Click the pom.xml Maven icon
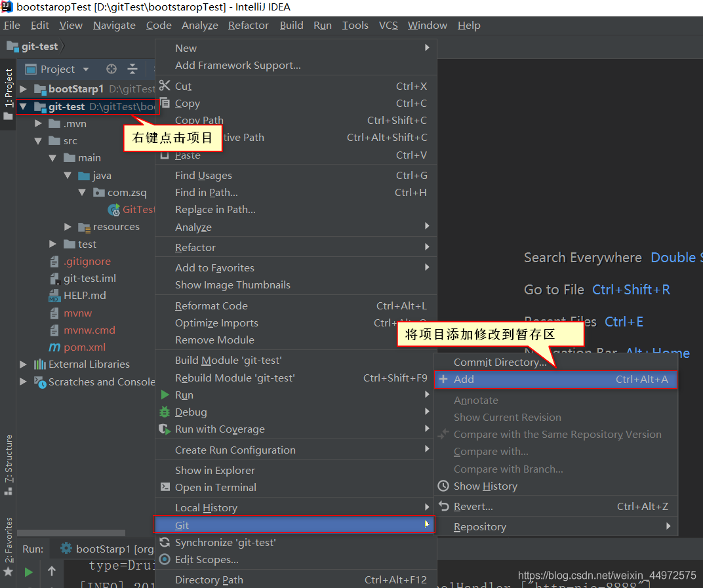The image size is (703, 588). [x=54, y=347]
